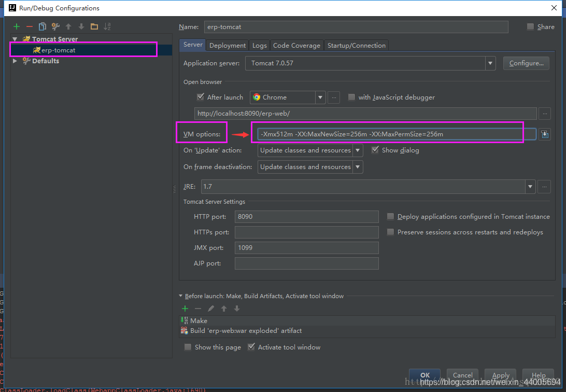Image resolution: width=566 pixels, height=392 pixels.
Task: Move the before-launch task up
Action: coord(224,309)
